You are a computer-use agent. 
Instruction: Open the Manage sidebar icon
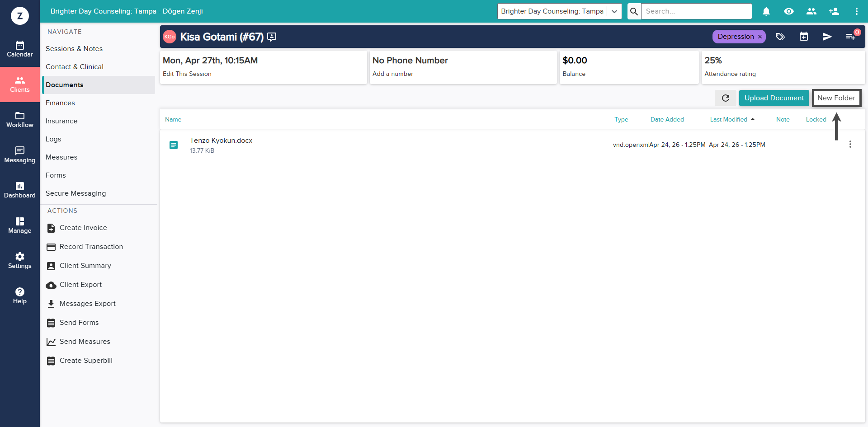(20, 225)
